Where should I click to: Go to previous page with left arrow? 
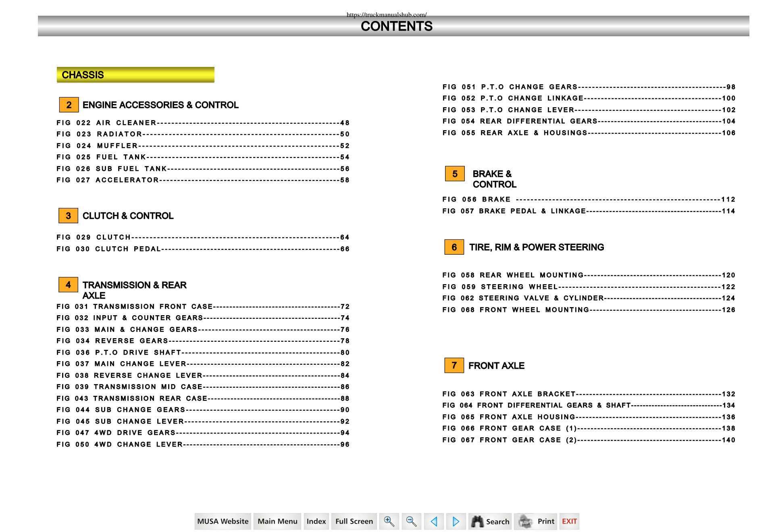(x=434, y=521)
